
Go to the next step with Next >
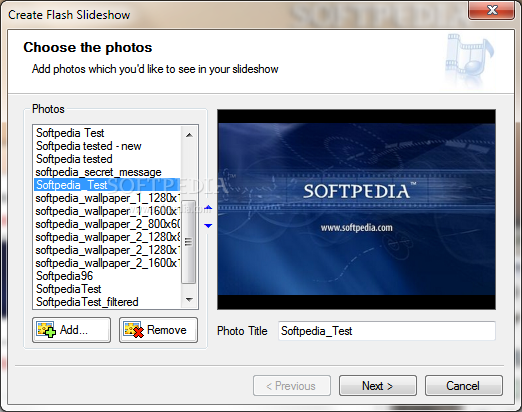378,386
